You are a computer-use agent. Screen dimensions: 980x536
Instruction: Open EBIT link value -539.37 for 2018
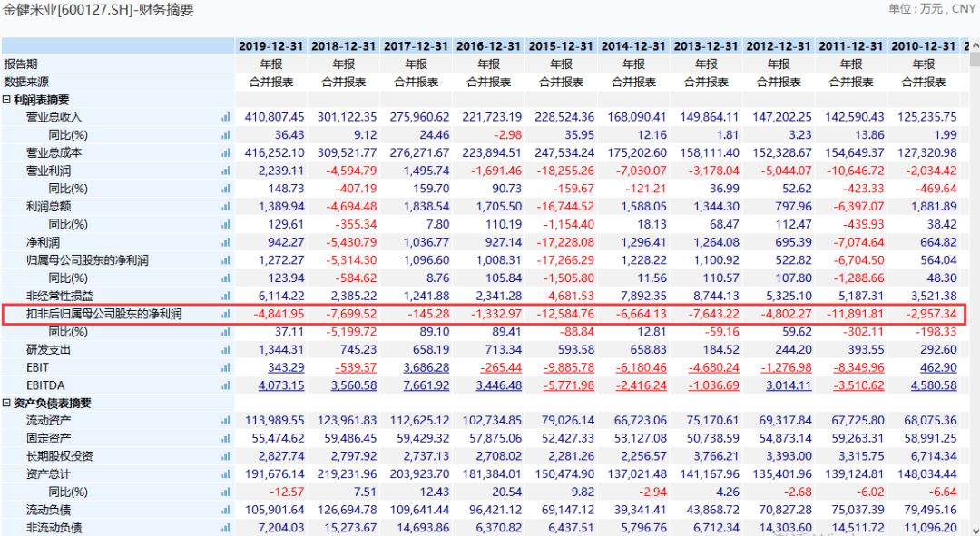356,367
